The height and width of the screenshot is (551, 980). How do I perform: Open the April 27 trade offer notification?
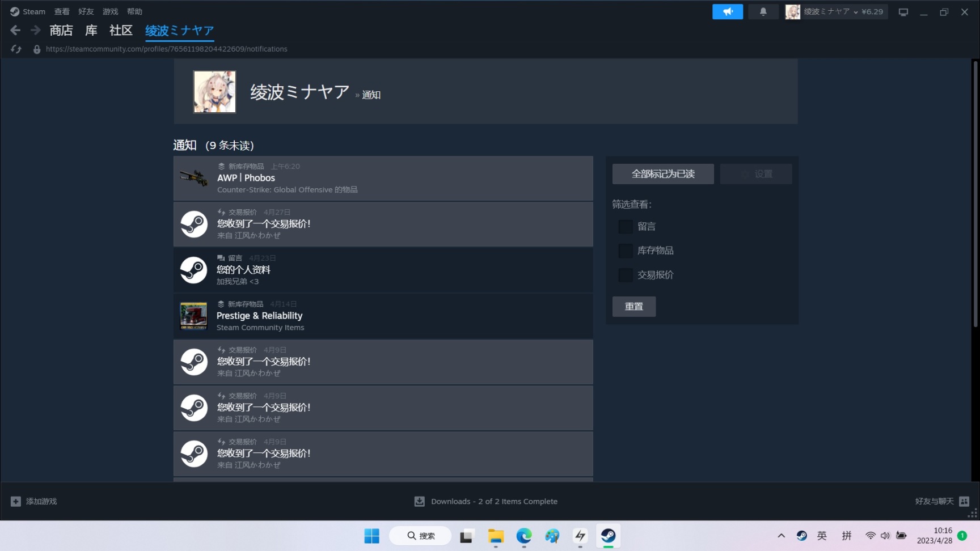pyautogui.click(x=383, y=224)
